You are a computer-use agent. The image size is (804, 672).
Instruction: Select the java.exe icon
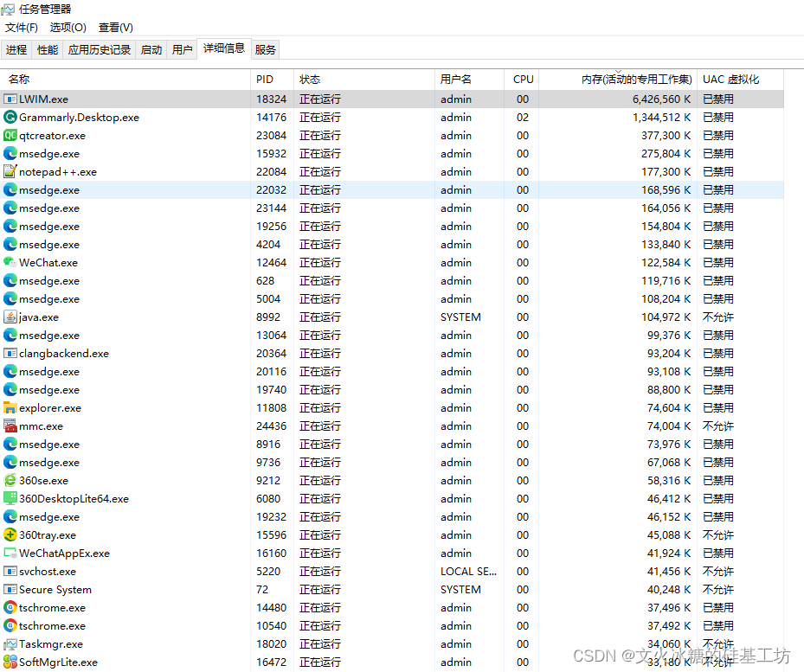click(x=10, y=317)
